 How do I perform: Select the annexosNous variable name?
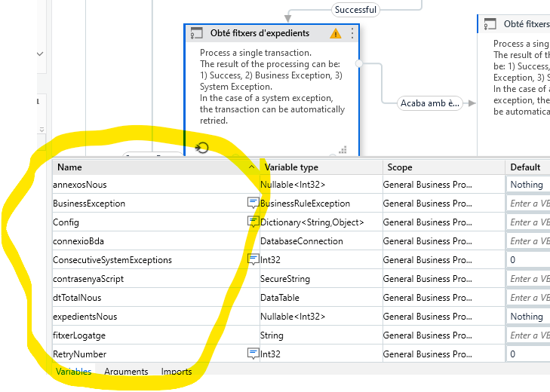coord(80,185)
